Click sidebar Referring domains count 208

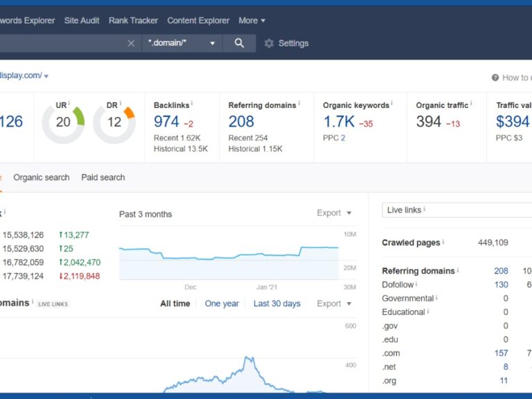501,271
